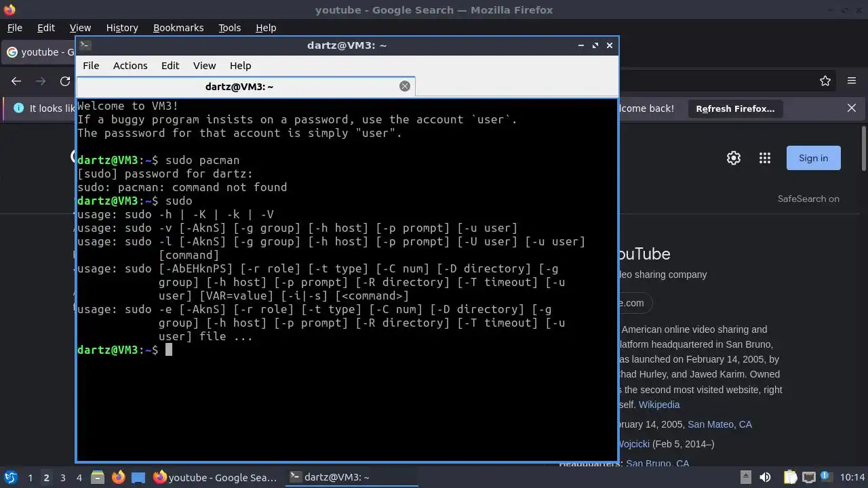Screen dimensions: 868x488
Task: Click the Google Sign in button
Action: [x=813, y=158]
